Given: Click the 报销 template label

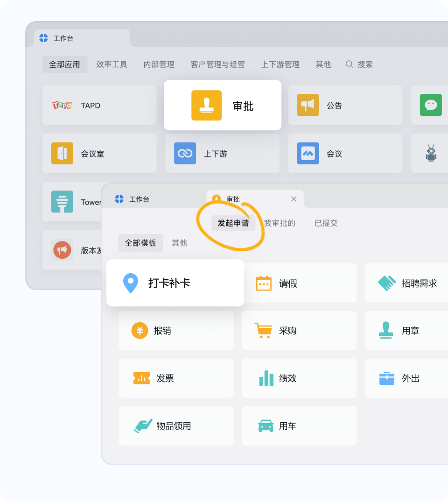Looking at the screenshot, I should [162, 330].
